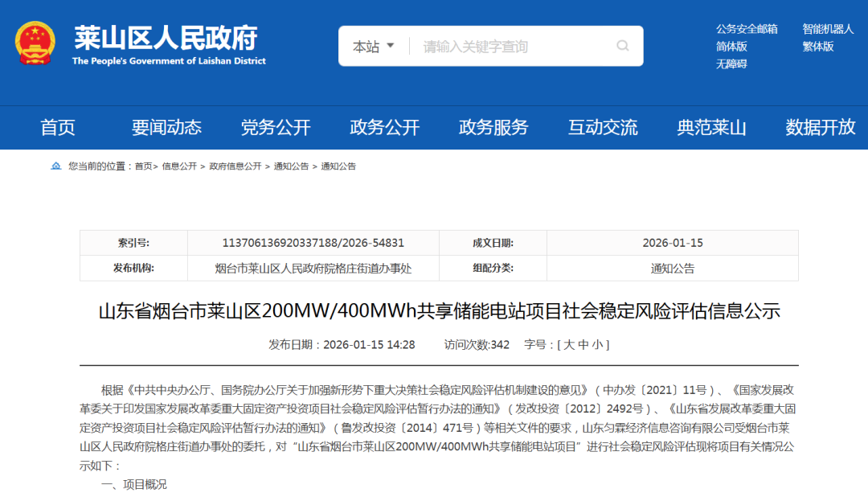Open the 数据开放 navigation item
The image size is (868, 497).
820,127
